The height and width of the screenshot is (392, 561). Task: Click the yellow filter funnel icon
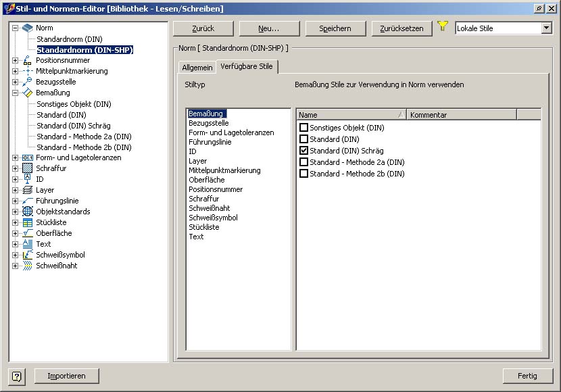pyautogui.click(x=443, y=26)
